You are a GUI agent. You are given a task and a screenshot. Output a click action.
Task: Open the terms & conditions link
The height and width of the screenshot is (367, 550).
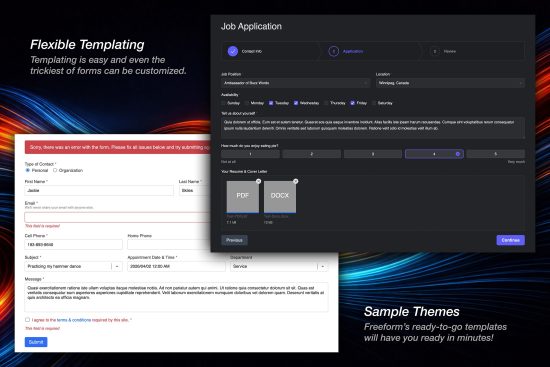pos(74,320)
